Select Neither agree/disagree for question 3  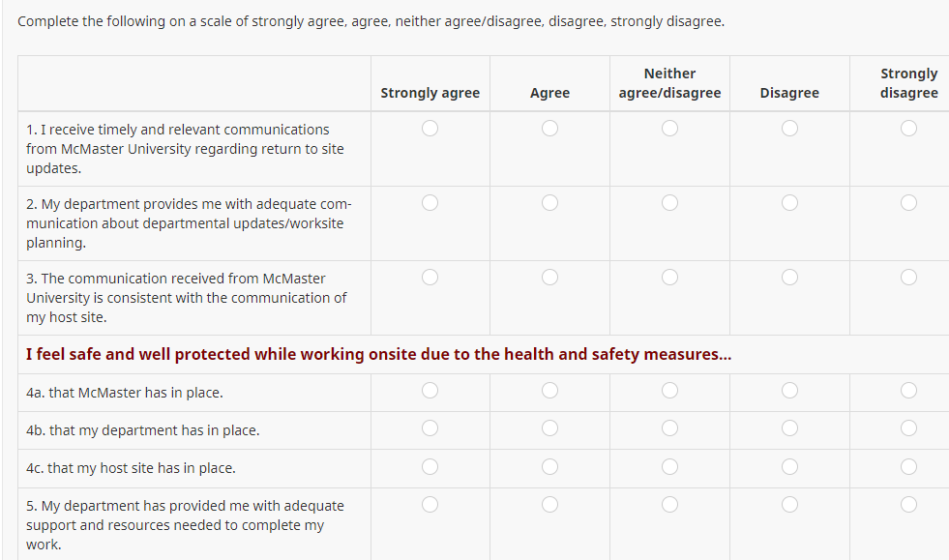pos(669,277)
